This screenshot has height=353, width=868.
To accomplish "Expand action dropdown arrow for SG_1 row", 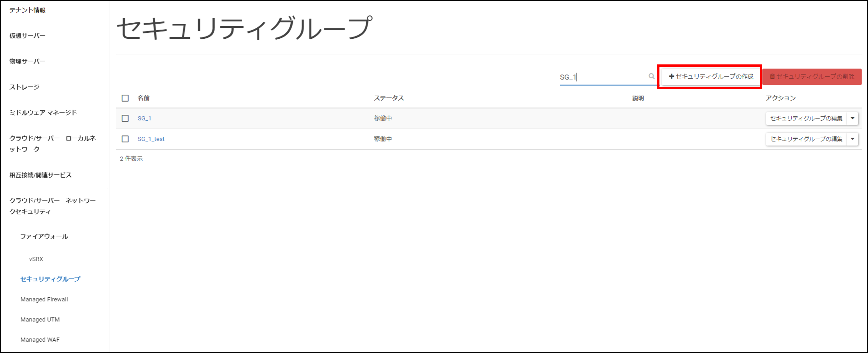I will click(x=852, y=118).
